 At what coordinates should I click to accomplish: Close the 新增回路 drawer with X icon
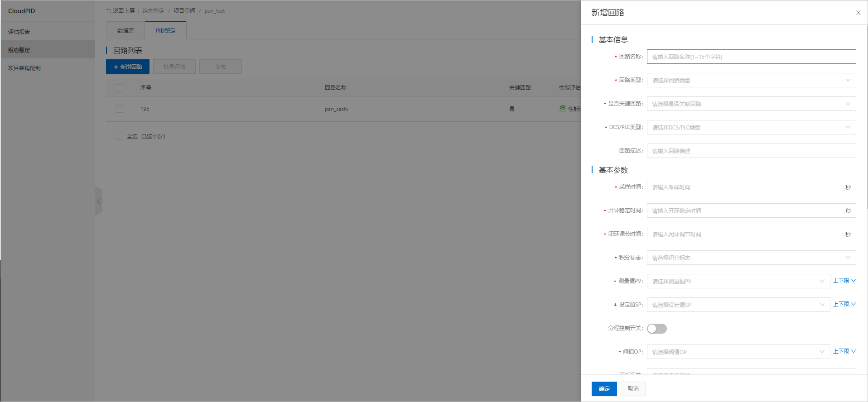[858, 13]
